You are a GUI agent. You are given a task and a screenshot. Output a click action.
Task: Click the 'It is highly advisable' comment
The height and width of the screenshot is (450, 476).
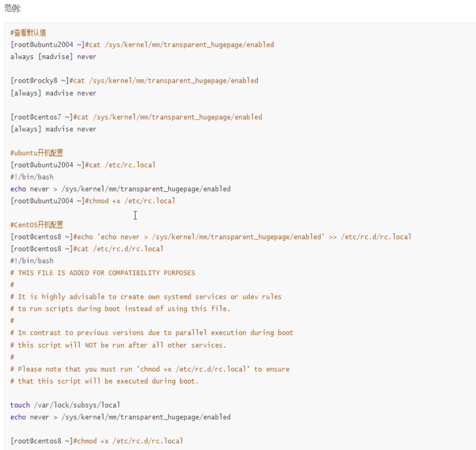[x=146, y=297]
